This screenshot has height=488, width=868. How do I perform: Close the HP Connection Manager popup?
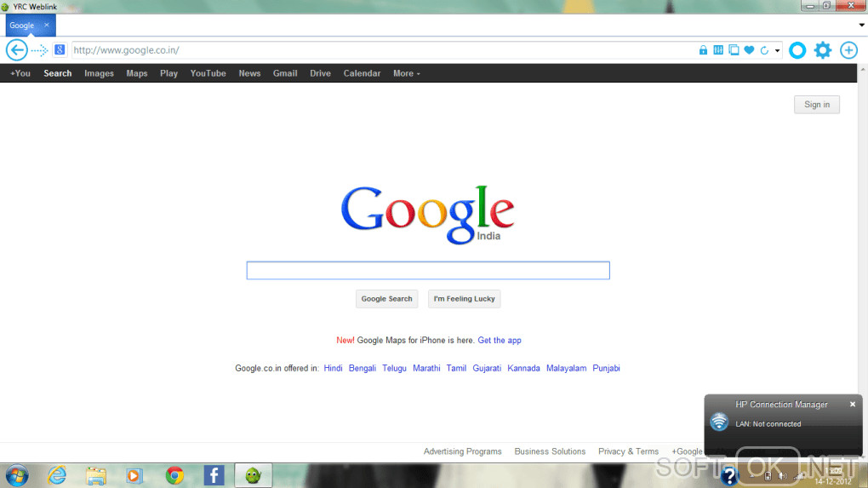coord(853,405)
